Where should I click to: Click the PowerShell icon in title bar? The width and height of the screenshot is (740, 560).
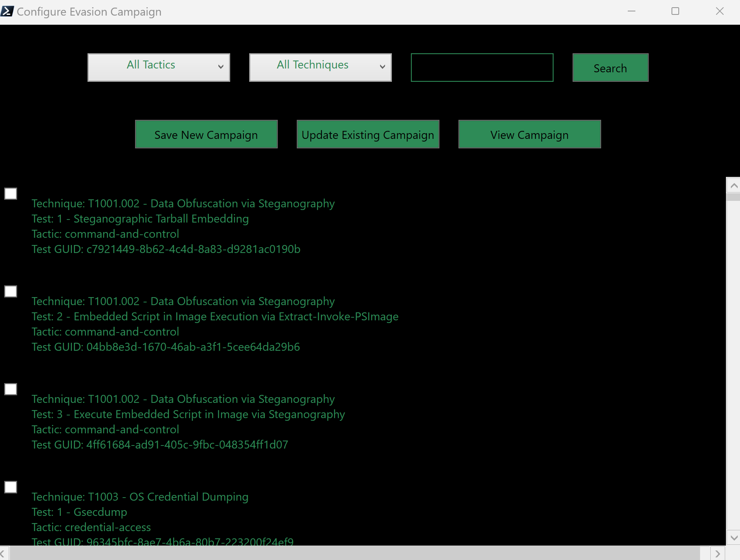7,11
